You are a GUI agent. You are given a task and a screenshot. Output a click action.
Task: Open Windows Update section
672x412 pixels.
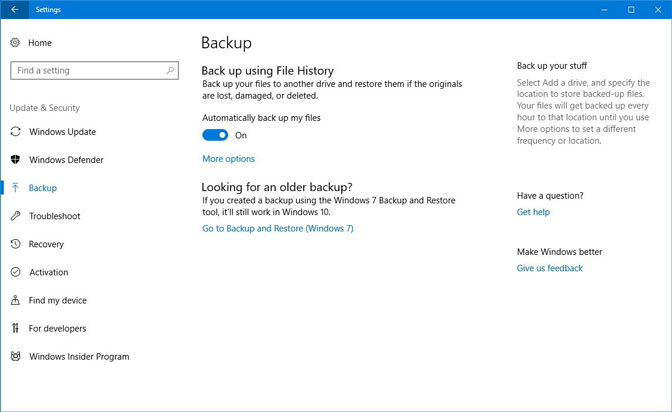63,132
